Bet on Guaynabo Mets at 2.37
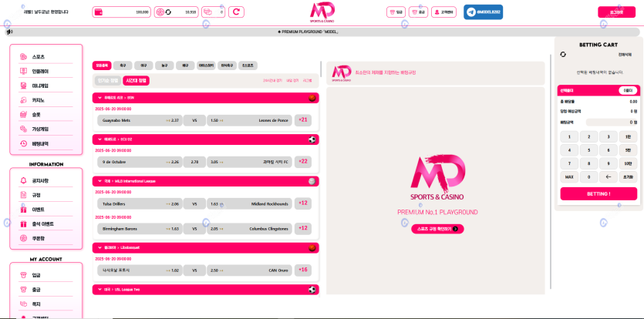Viewport: 644px width, 319px height. (x=140, y=120)
